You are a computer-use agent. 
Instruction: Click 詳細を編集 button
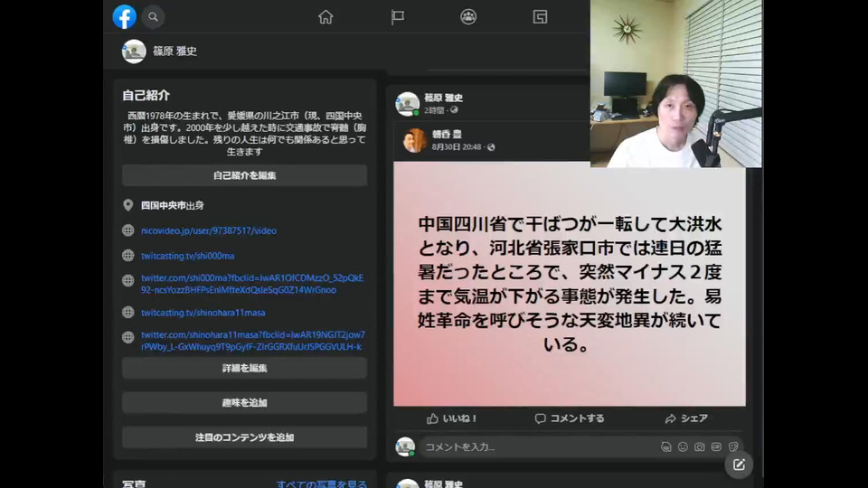244,368
